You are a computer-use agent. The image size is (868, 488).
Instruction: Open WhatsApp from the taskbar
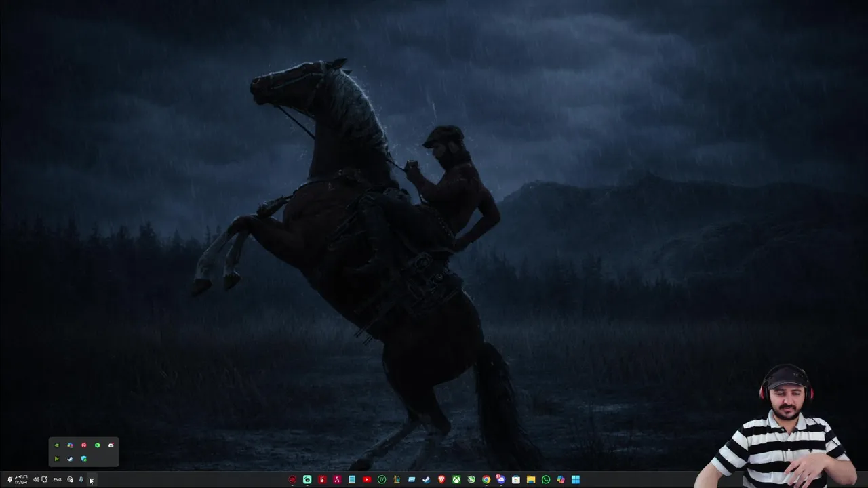[x=546, y=479]
